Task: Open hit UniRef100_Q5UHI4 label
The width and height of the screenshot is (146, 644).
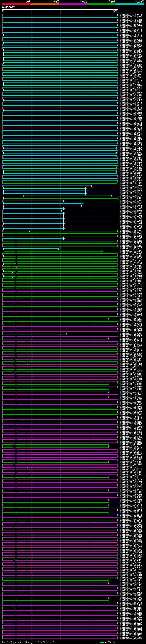Action: click(x=131, y=30)
